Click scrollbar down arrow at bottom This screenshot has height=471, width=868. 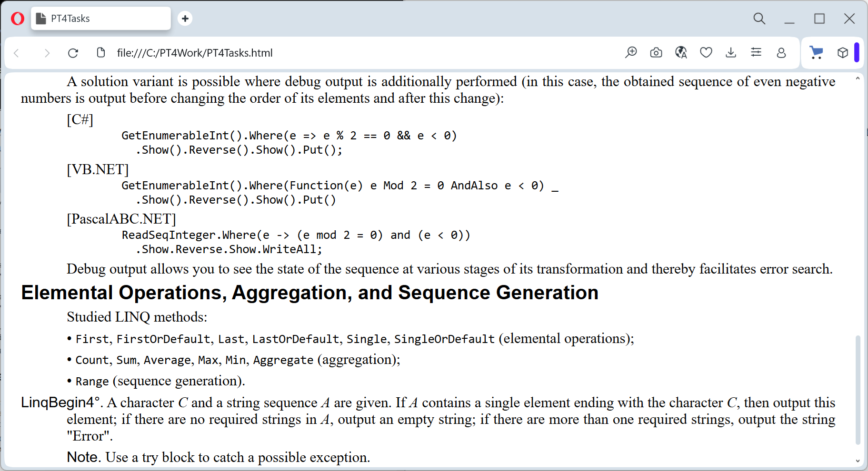[858, 461]
